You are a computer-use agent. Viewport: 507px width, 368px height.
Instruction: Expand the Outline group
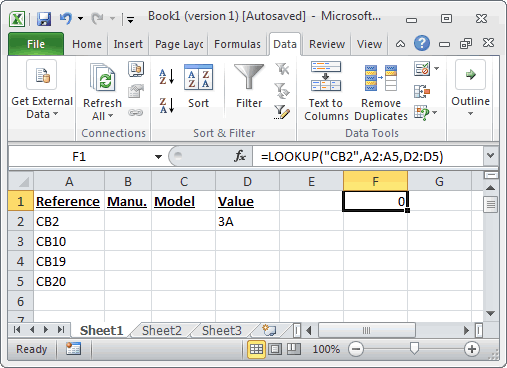(x=470, y=88)
